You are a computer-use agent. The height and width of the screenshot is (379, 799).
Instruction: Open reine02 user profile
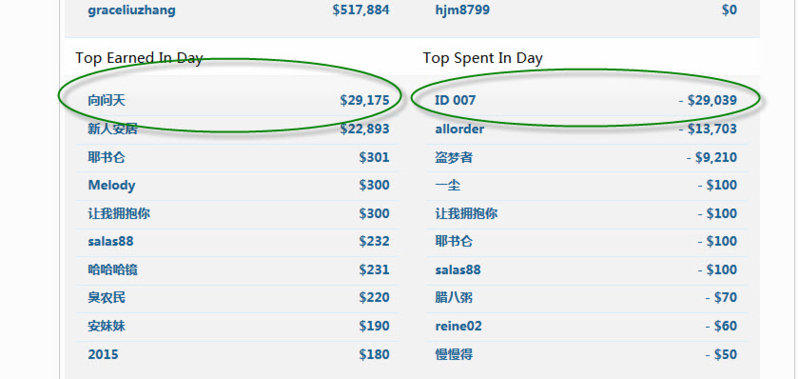tap(458, 326)
